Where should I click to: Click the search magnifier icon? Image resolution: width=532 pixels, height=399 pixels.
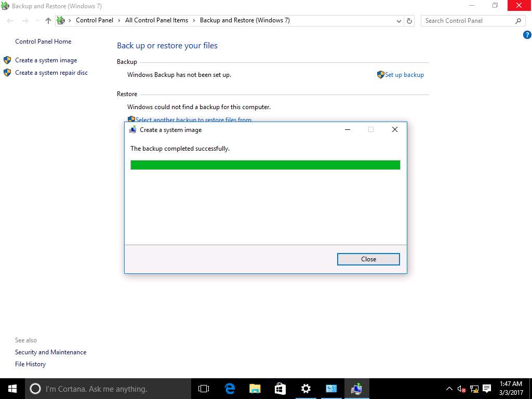tap(518, 21)
